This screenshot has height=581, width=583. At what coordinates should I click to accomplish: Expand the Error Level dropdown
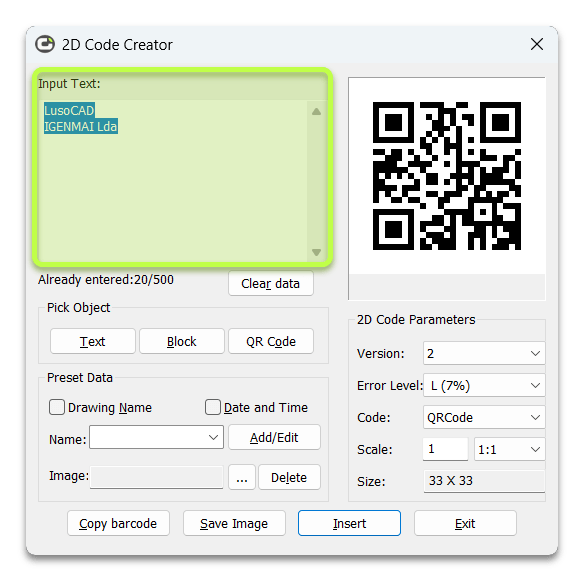pyautogui.click(x=484, y=385)
